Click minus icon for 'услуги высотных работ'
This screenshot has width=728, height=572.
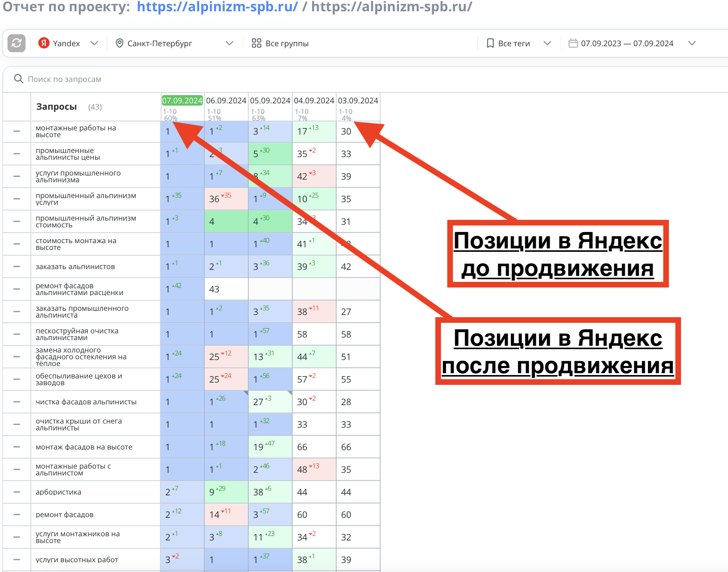(17, 560)
